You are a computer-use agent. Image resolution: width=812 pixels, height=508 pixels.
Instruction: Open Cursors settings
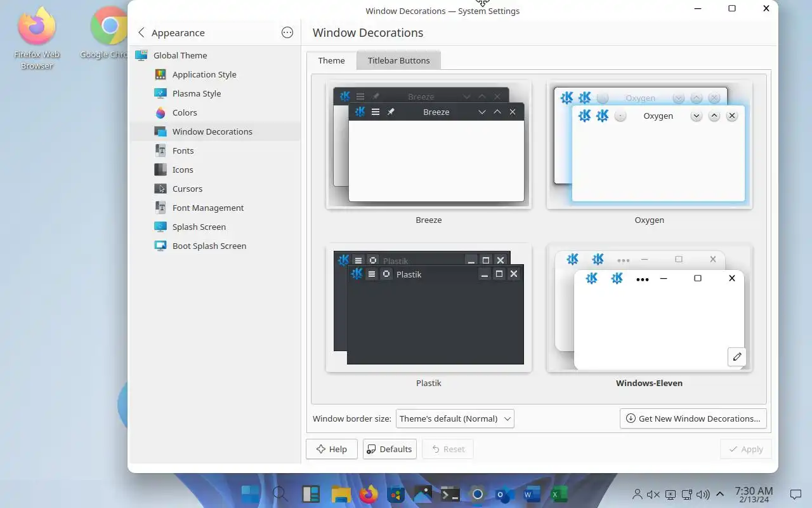pyautogui.click(x=215, y=189)
